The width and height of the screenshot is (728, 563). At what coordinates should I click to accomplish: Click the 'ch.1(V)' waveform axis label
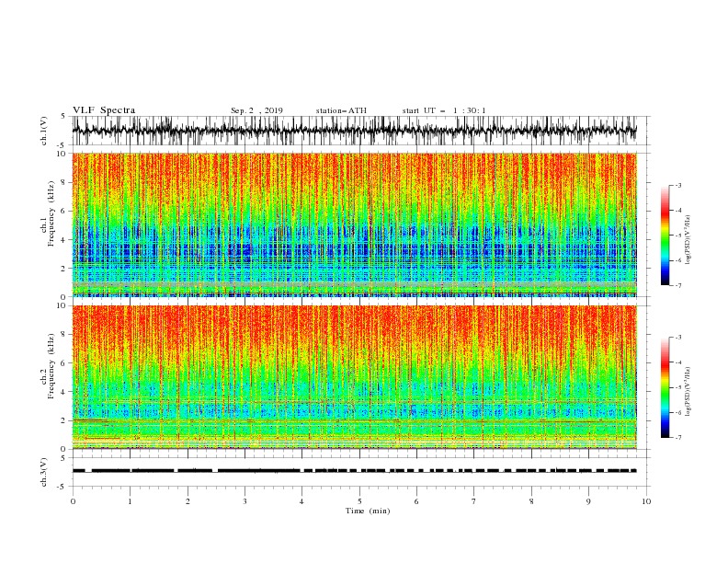pos(44,131)
